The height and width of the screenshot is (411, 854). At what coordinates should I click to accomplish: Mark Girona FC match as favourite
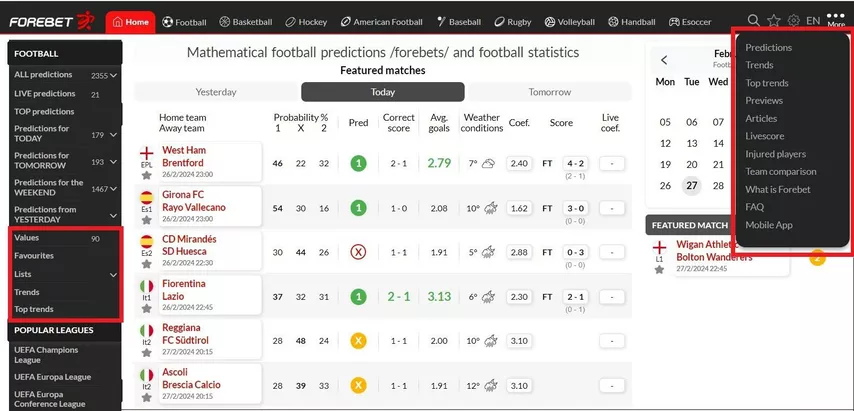click(147, 220)
